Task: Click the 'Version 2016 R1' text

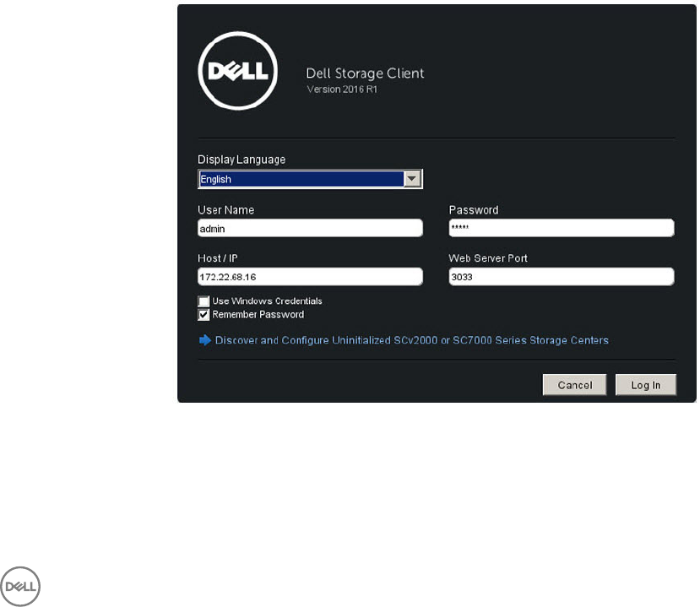Action: coord(342,89)
